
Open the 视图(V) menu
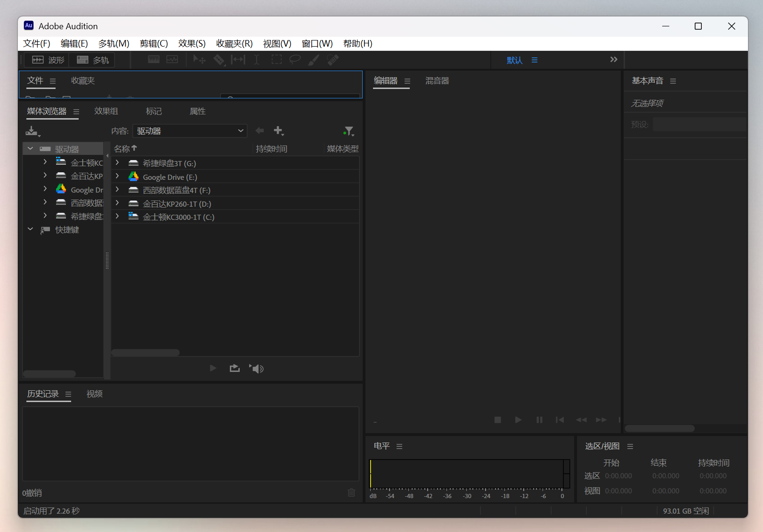coord(277,43)
